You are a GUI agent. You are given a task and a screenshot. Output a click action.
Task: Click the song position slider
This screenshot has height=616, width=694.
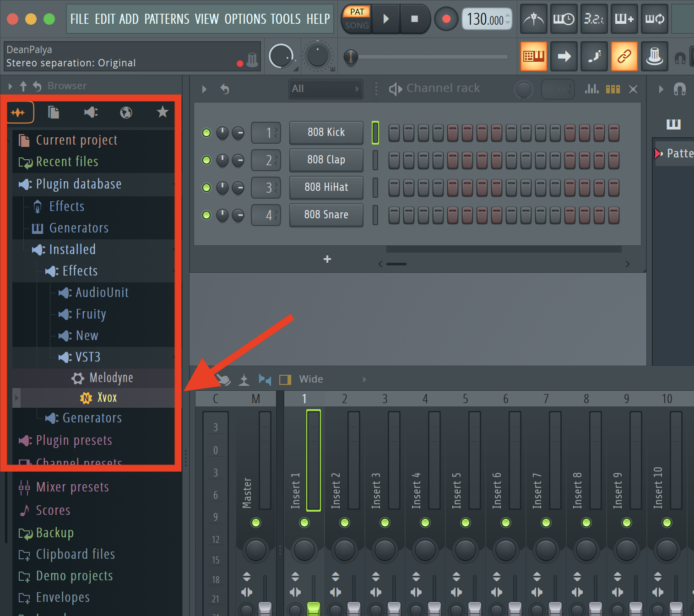coord(427,57)
